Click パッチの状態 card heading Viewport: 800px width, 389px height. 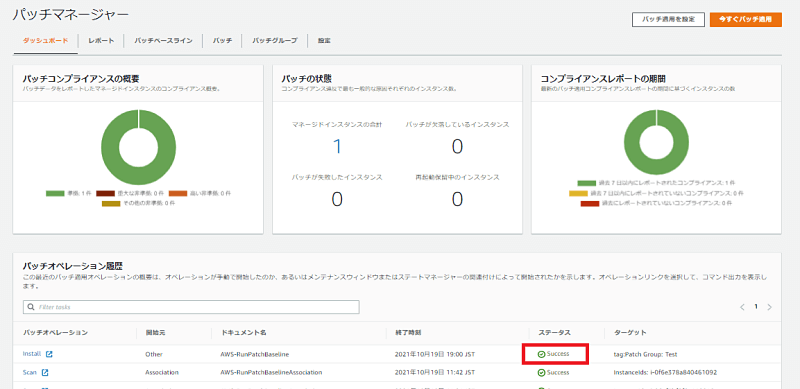click(x=307, y=79)
